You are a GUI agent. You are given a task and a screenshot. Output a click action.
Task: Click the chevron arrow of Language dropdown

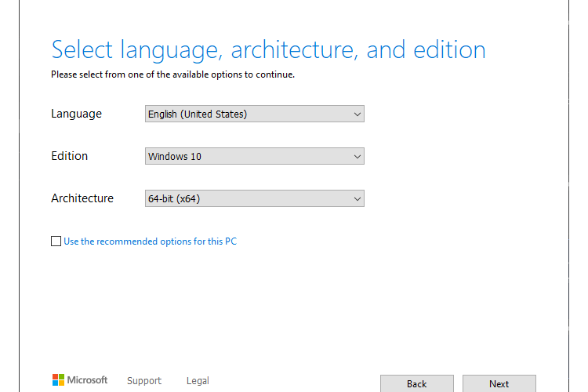coord(357,114)
